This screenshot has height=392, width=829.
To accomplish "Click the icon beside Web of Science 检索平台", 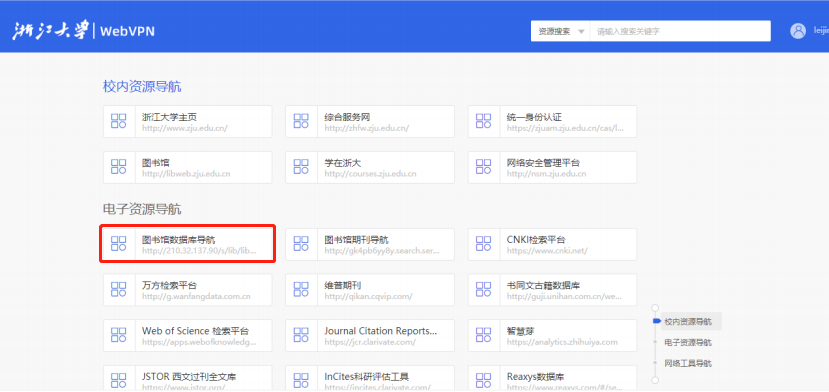I will (118, 335).
